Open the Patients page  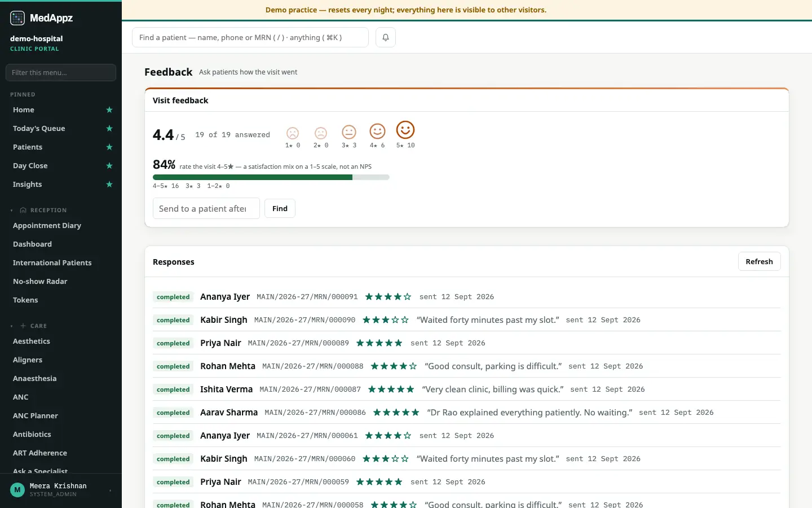pos(28,147)
